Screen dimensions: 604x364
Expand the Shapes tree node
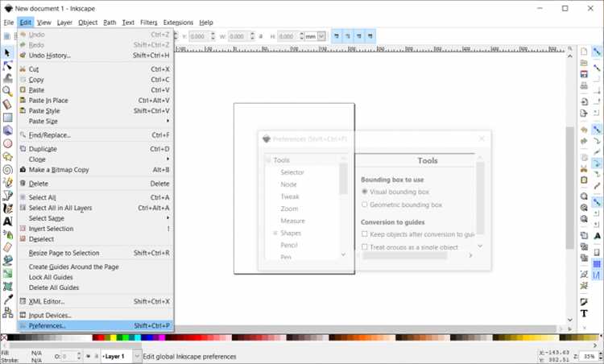point(275,233)
